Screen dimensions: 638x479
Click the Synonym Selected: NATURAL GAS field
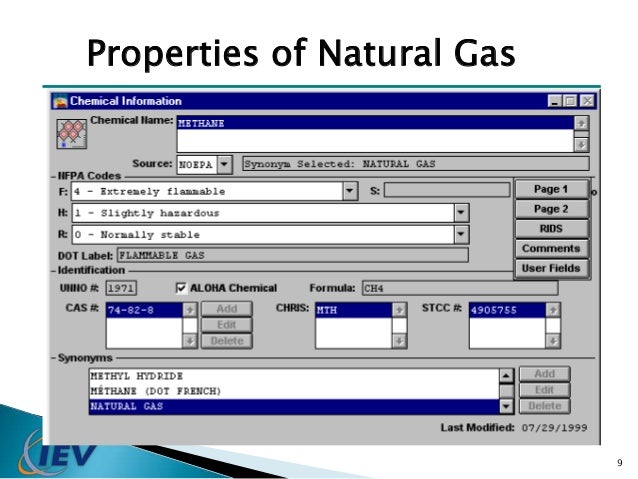click(x=416, y=164)
